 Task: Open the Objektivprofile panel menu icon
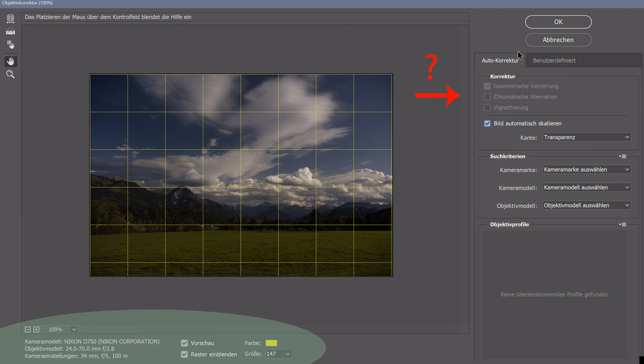pos(623,225)
